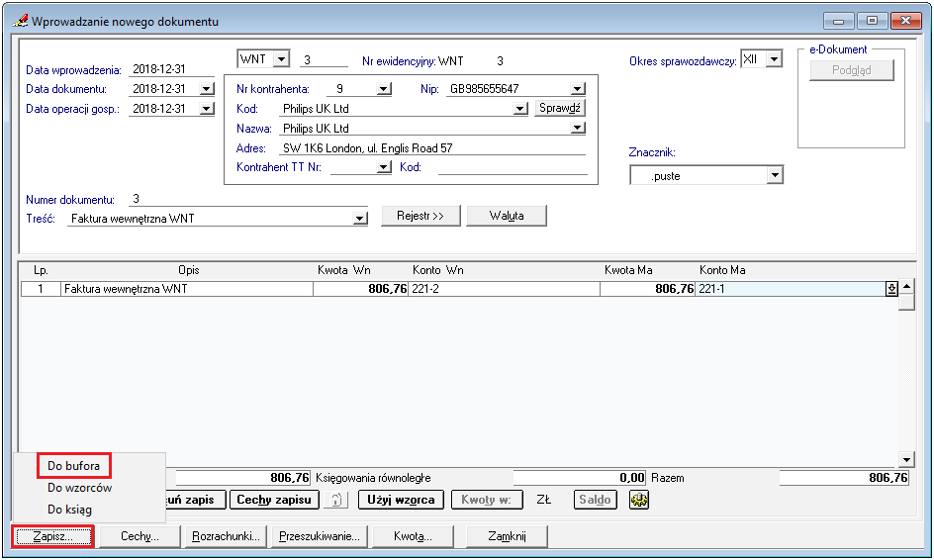Click the Saldo button
Viewport: 934px width, 560px height.
(x=595, y=500)
